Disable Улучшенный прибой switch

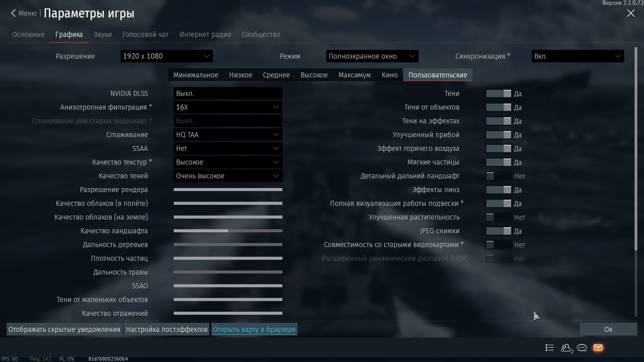tap(499, 135)
